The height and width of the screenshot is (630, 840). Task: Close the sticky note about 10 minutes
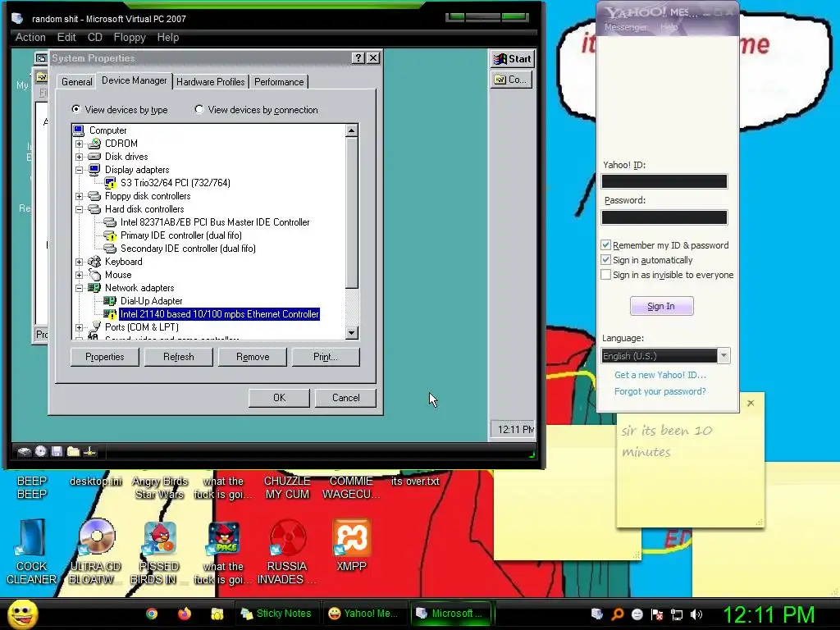[751, 404]
